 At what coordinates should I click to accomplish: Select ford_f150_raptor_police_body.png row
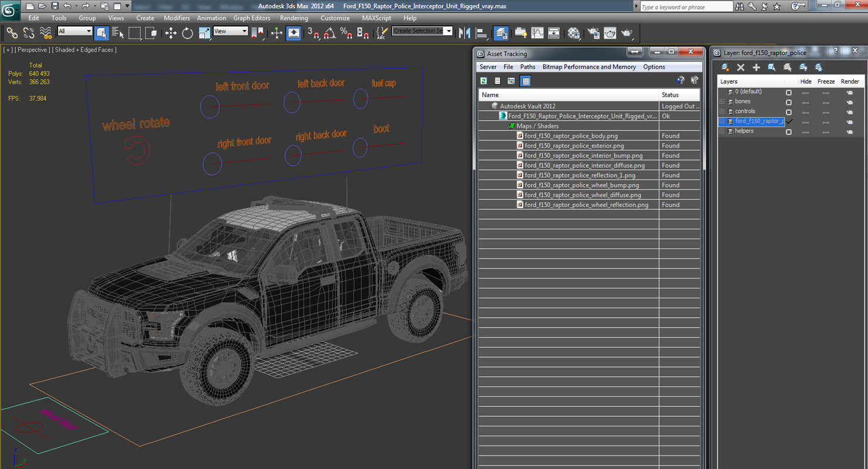pyautogui.click(x=589, y=136)
